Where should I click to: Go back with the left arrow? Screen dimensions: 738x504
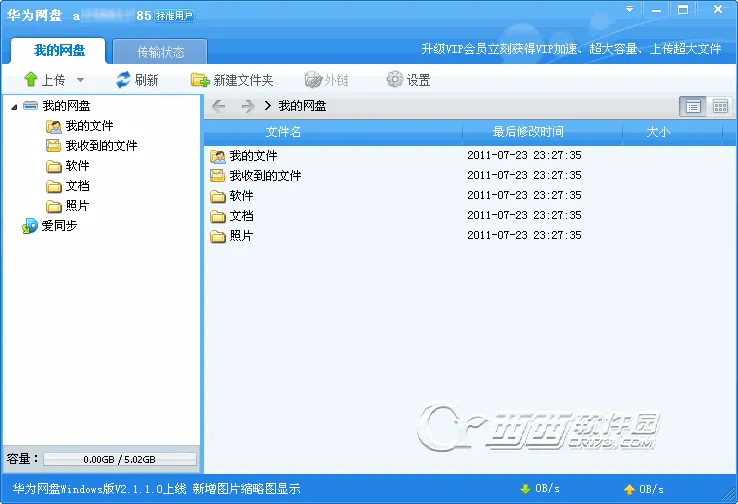click(x=219, y=106)
